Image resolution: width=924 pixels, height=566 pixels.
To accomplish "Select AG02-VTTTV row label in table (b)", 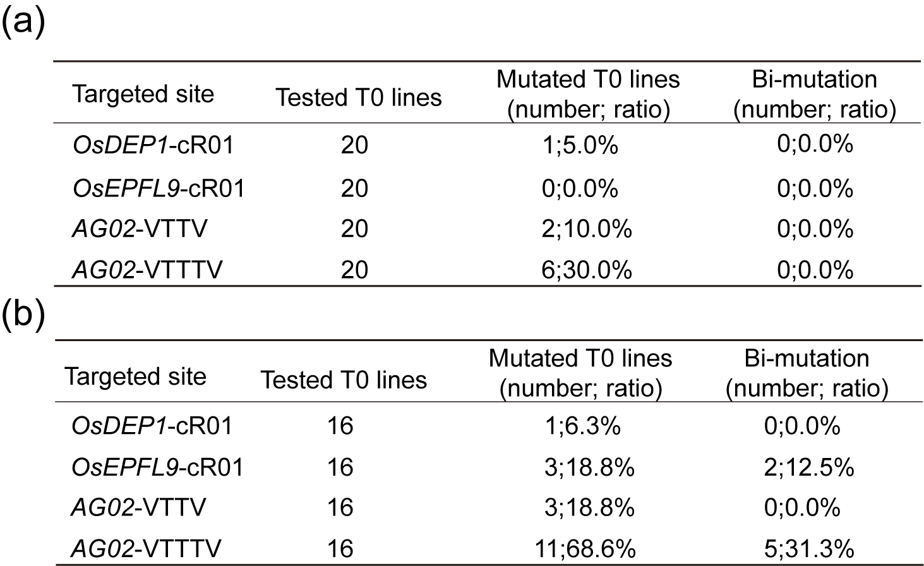I will [147, 548].
